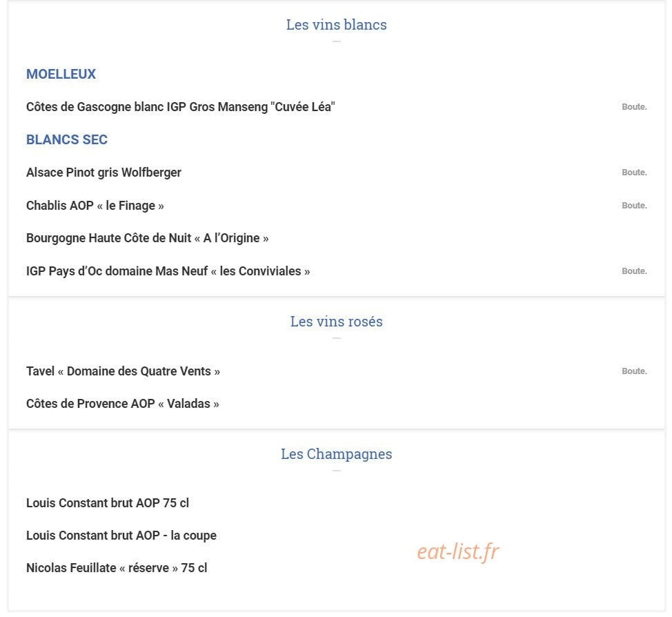Select Chablis AOP le Finage entry
This screenshot has height=617, width=672.
pyautogui.click(x=95, y=206)
